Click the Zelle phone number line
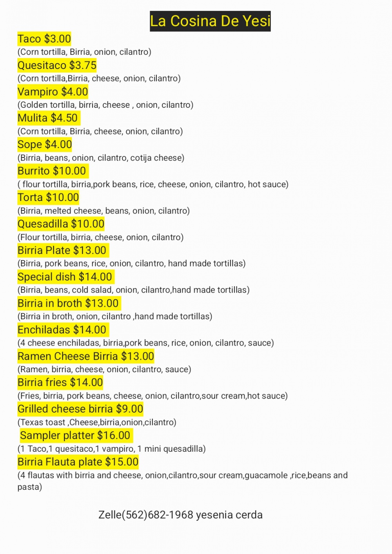The width and height of the screenshot is (392, 554). 180,515
